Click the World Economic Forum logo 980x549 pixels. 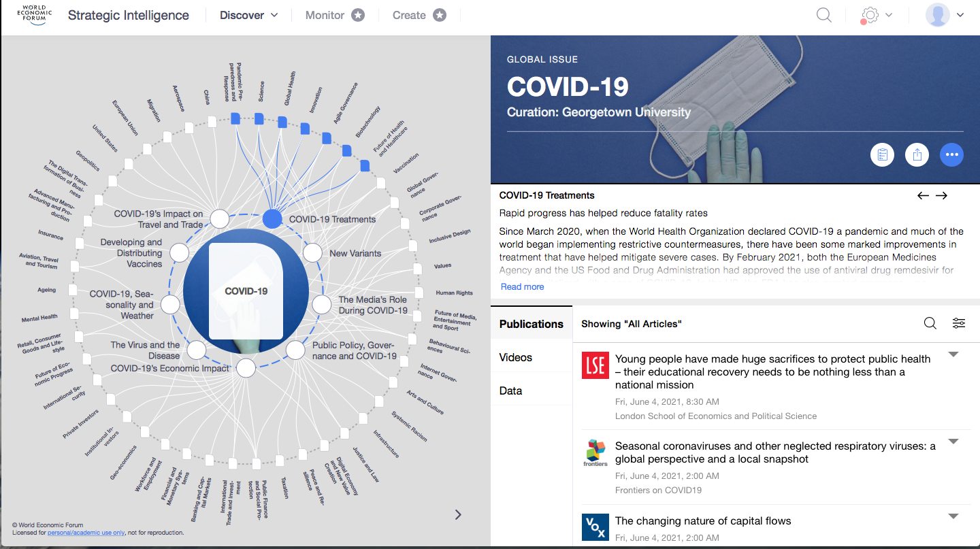[x=33, y=15]
